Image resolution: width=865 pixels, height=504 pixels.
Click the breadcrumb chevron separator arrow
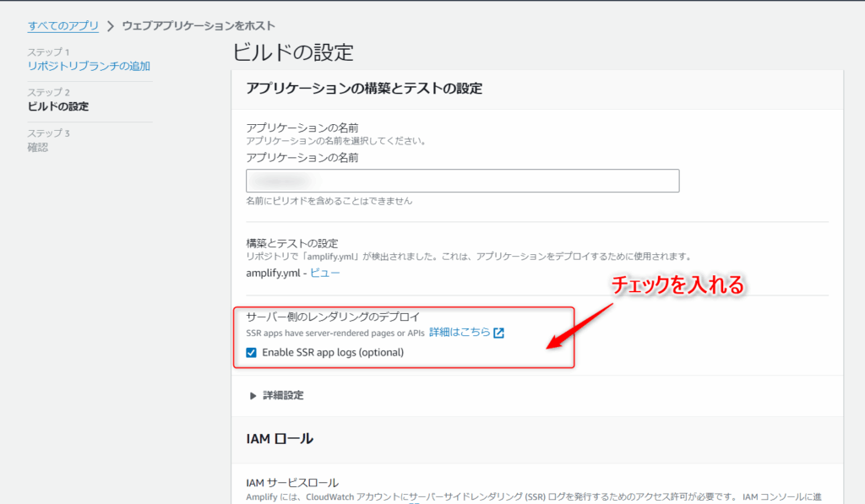(x=111, y=26)
